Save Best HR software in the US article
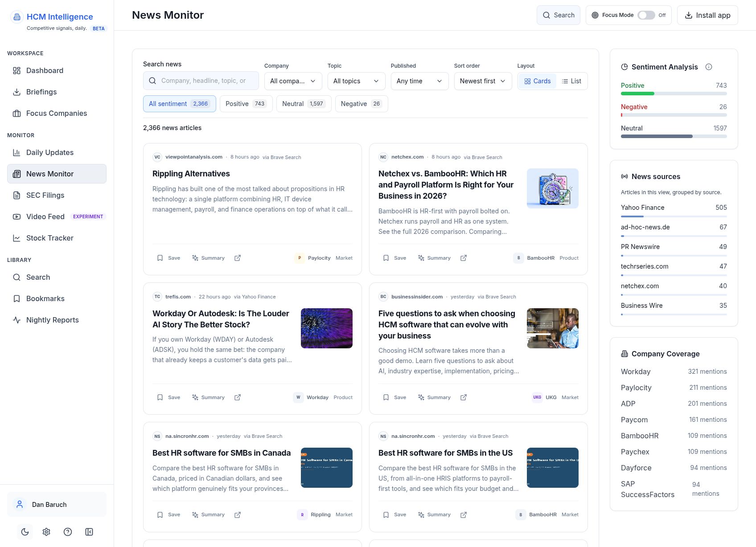Image resolution: width=756 pixels, height=547 pixels. (x=394, y=514)
